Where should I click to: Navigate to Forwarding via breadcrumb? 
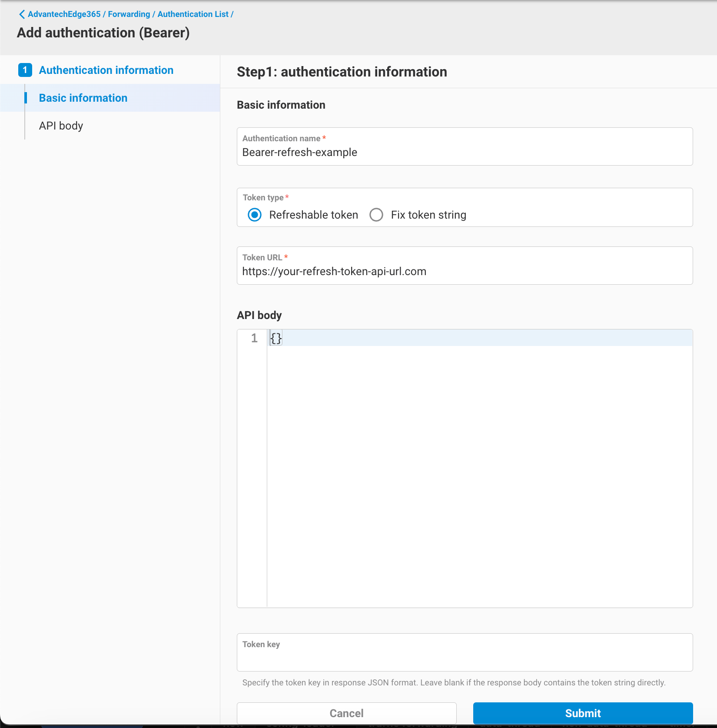129,14
